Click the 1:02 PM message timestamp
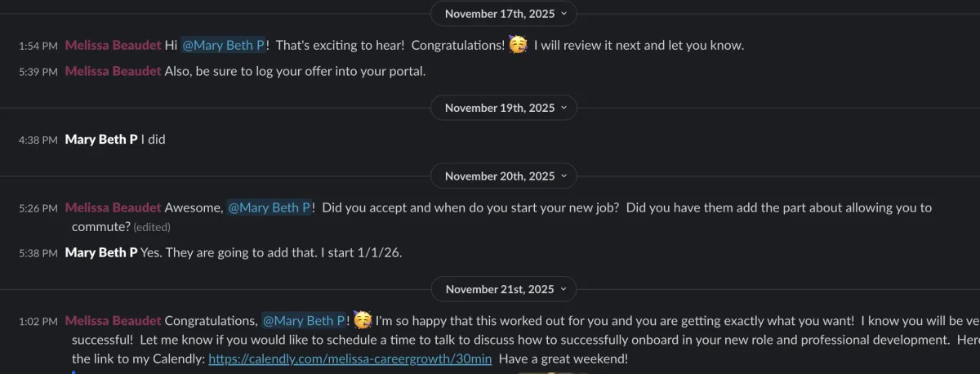Image resolution: width=980 pixels, height=374 pixels. tap(38, 322)
